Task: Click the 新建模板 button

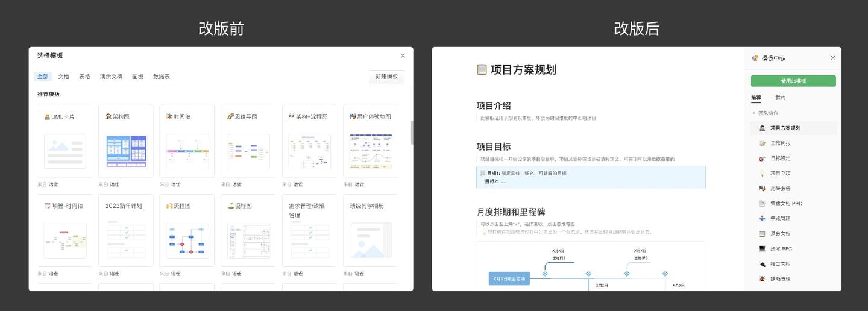Action: 386,77
